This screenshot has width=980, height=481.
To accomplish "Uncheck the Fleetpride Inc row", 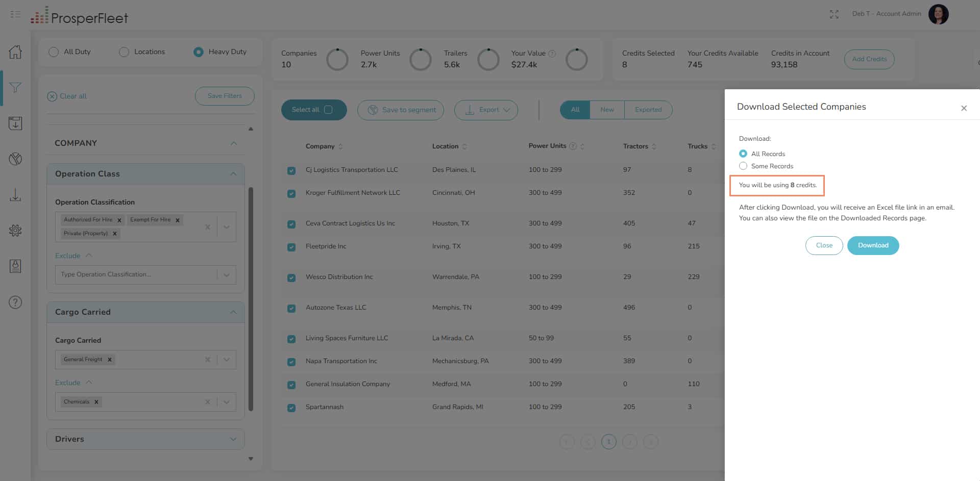I will [291, 247].
